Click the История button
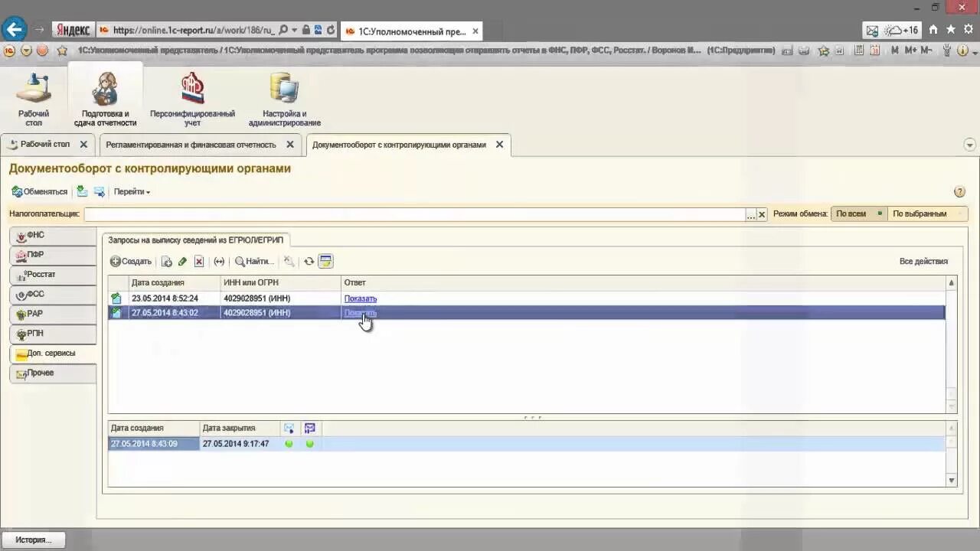Image resolution: width=980 pixels, height=551 pixels. [x=33, y=540]
